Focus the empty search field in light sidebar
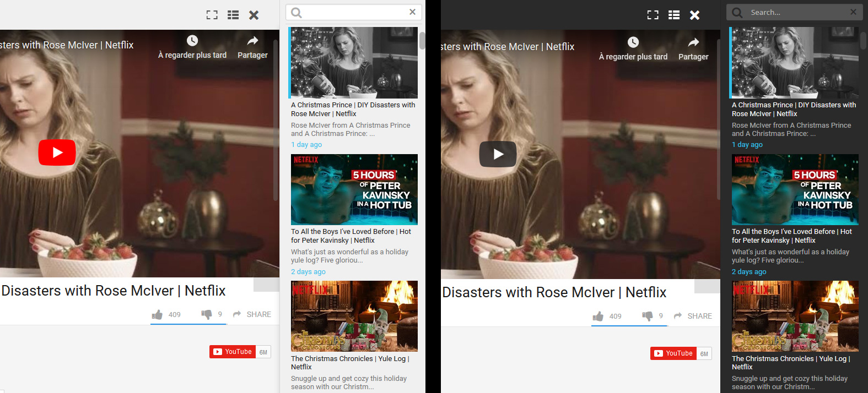868x393 pixels. click(355, 12)
